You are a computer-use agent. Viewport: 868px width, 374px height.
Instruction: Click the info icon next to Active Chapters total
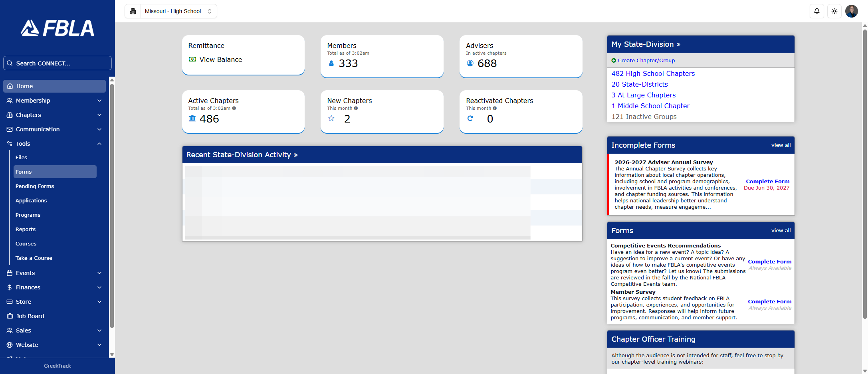click(x=234, y=108)
